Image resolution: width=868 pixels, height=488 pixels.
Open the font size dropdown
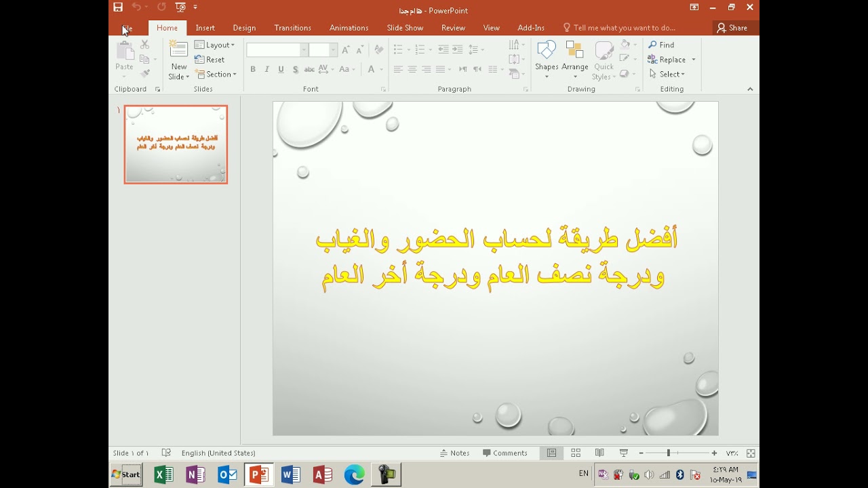[x=333, y=50]
